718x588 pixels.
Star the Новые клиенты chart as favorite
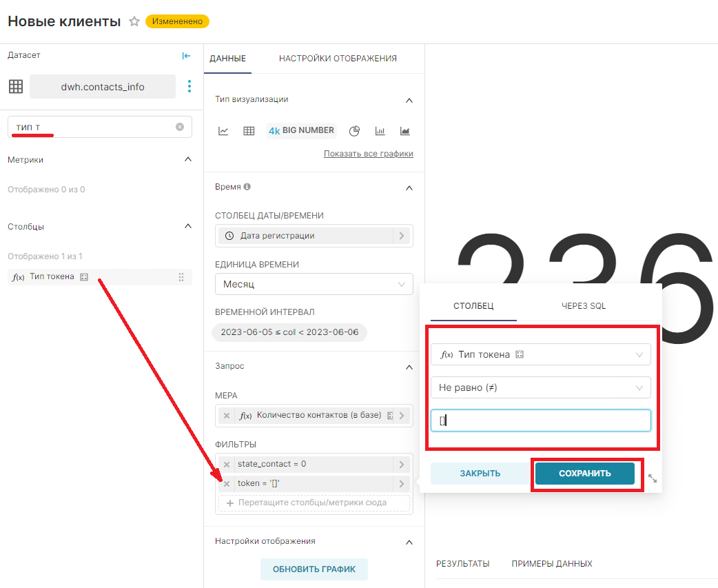pos(134,21)
